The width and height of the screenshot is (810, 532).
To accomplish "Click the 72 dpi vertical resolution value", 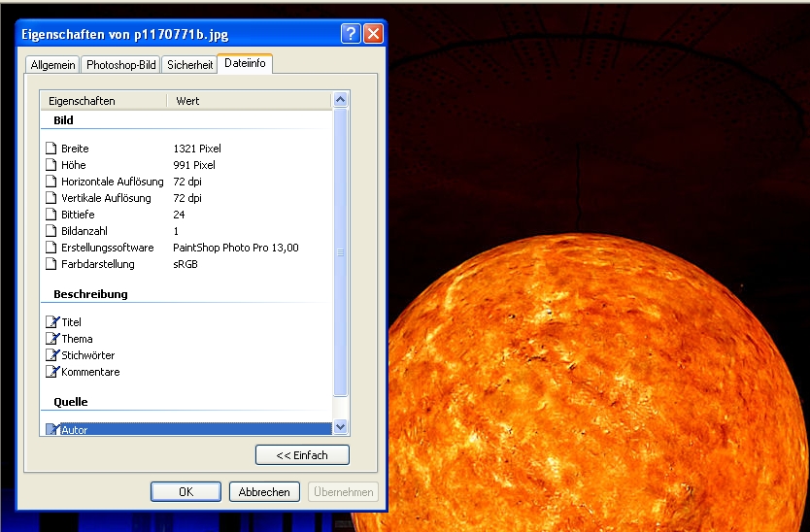I will pyautogui.click(x=187, y=198).
